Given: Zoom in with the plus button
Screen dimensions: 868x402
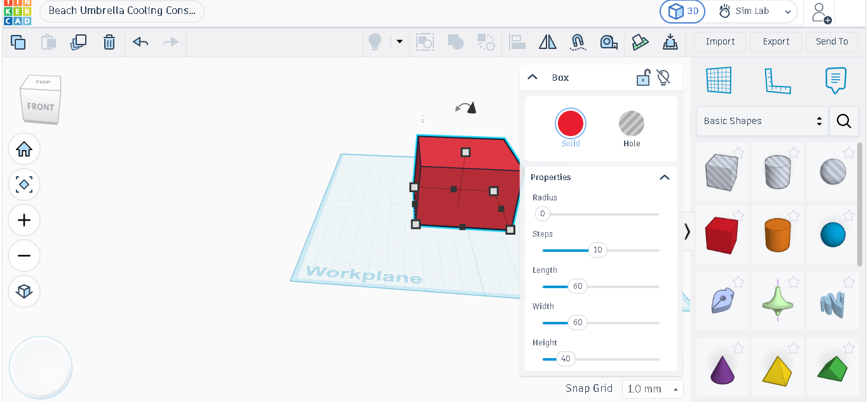Looking at the screenshot, I should coord(24,221).
